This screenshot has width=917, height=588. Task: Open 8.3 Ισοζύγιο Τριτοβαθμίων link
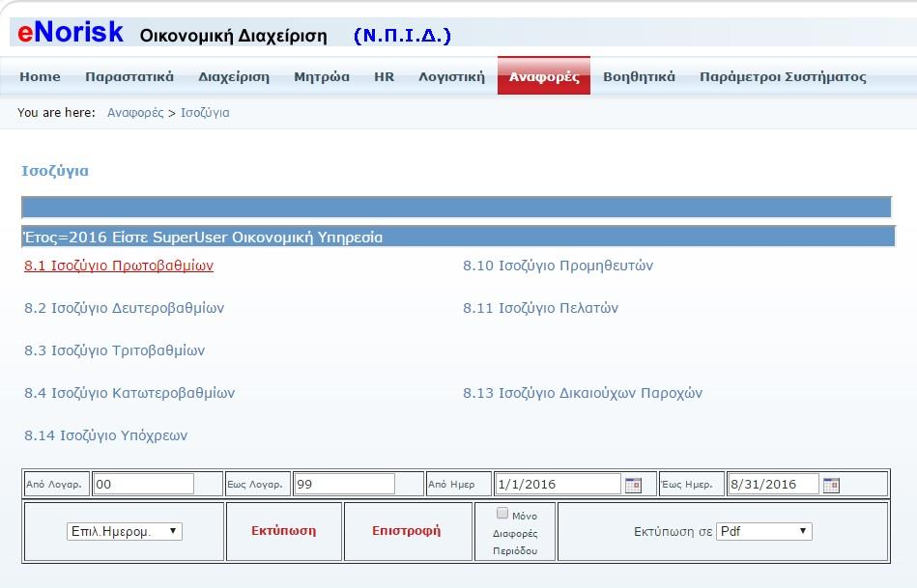115,350
